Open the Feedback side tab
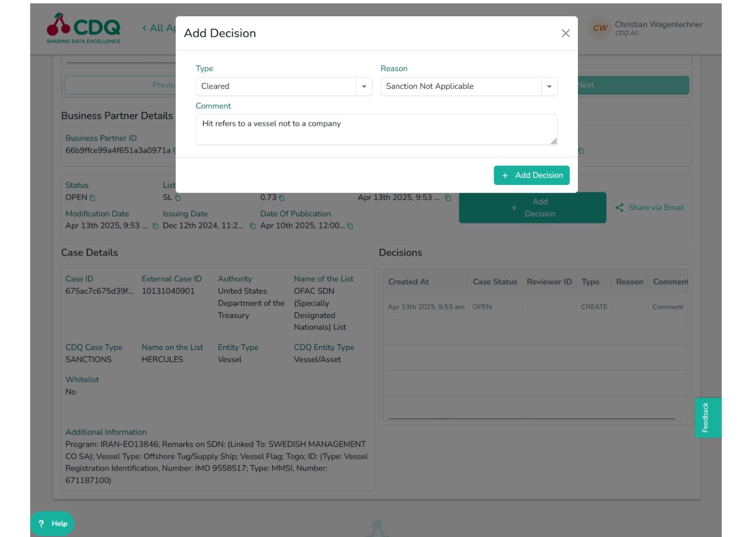756x537 pixels. [x=707, y=417]
